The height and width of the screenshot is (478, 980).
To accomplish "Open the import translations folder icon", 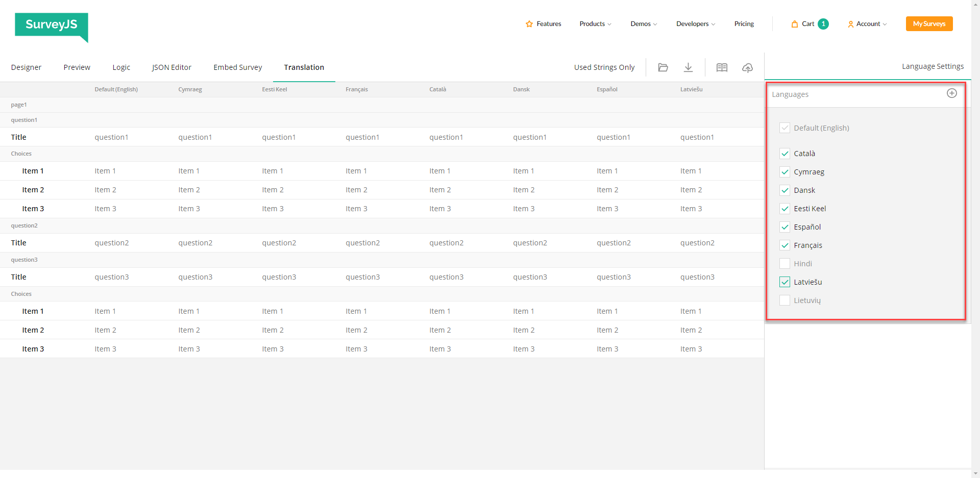I will click(663, 67).
